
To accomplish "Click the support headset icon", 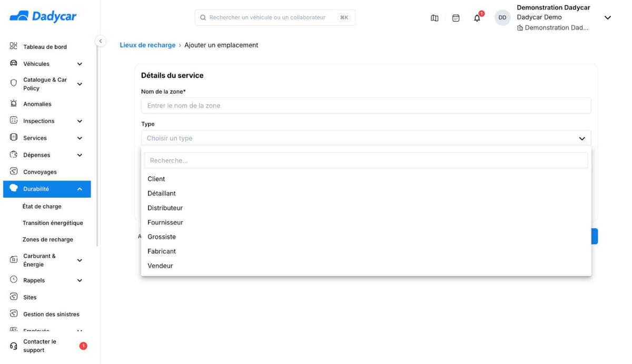I will tap(14, 346).
